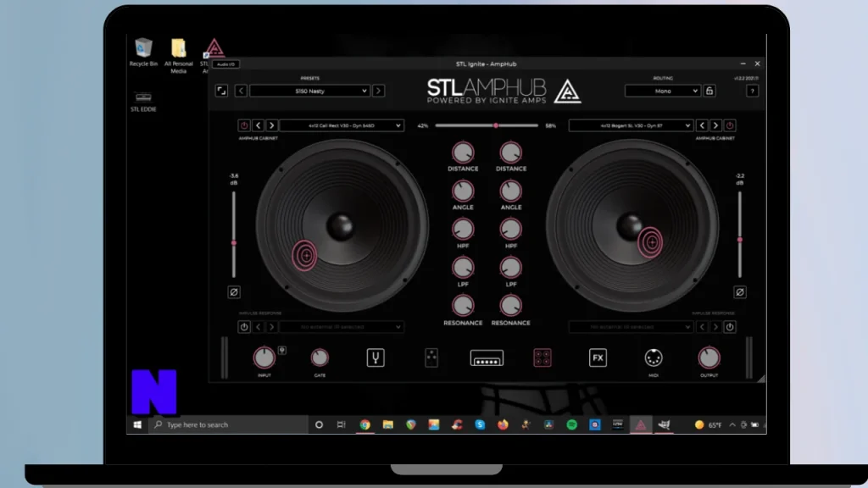Click the left ANGLE knob
The image size is (868, 488).
(x=463, y=191)
